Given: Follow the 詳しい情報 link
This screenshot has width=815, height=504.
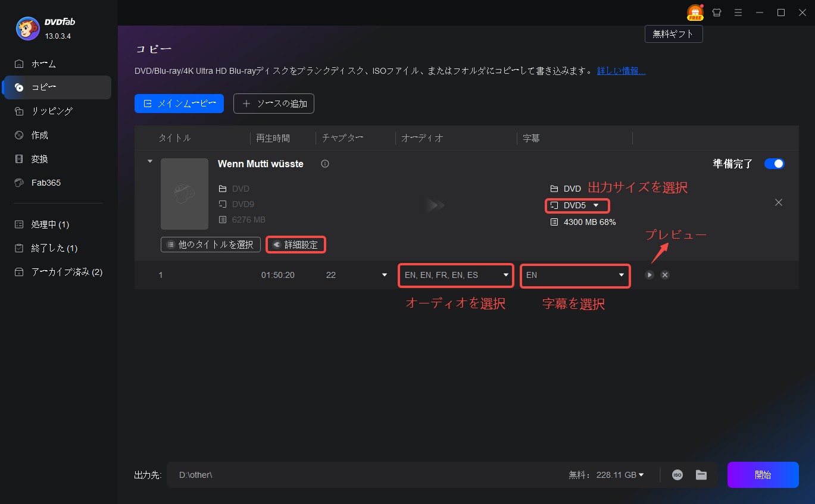Looking at the screenshot, I should 622,71.
